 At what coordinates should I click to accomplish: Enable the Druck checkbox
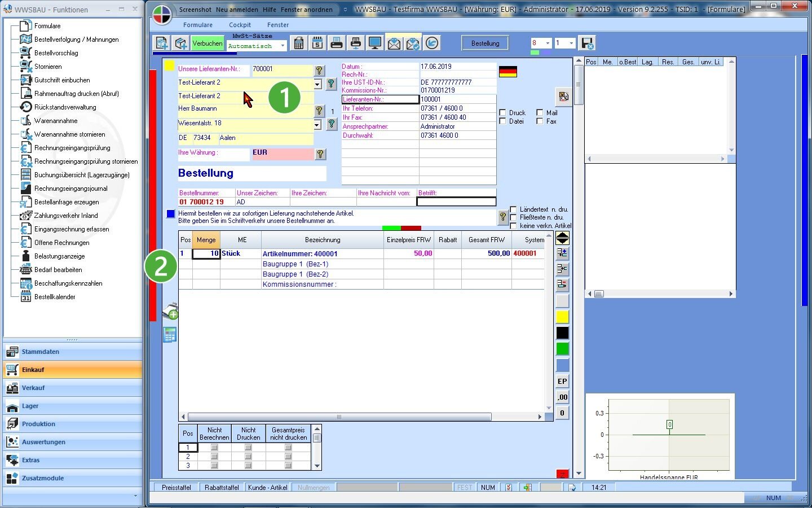coord(502,113)
